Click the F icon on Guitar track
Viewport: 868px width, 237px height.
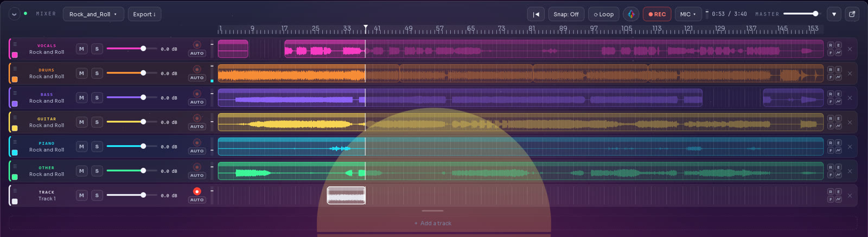[831, 126]
